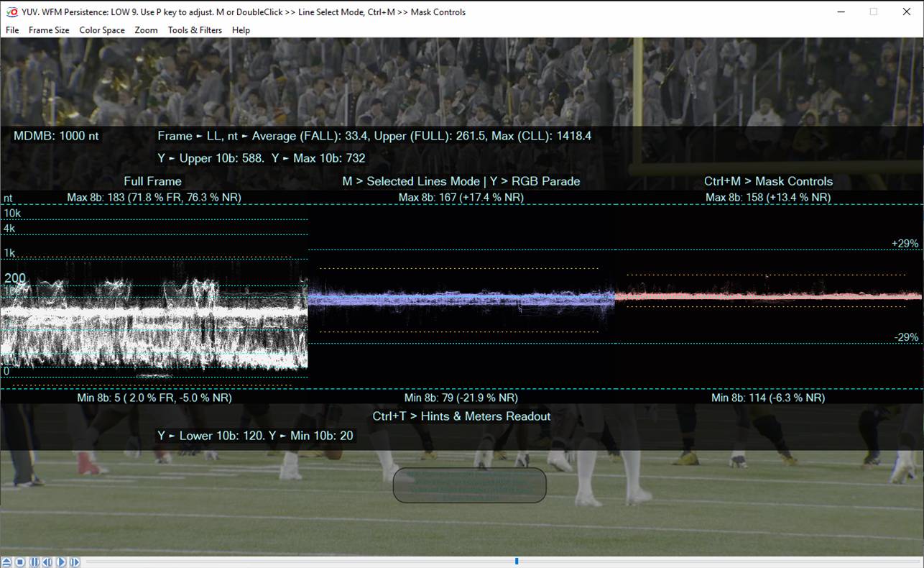This screenshot has width=924, height=568.
Task: Expand the Tools & Filters menu
Action: pos(195,30)
